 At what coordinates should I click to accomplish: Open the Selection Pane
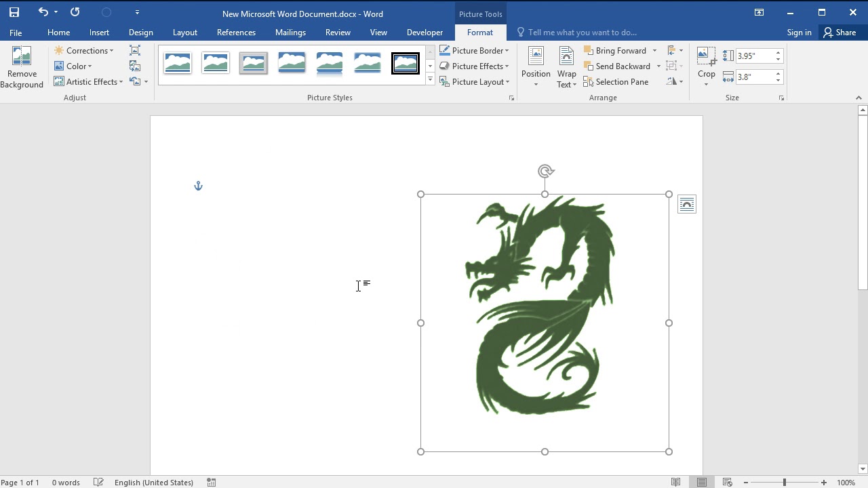pyautogui.click(x=616, y=81)
